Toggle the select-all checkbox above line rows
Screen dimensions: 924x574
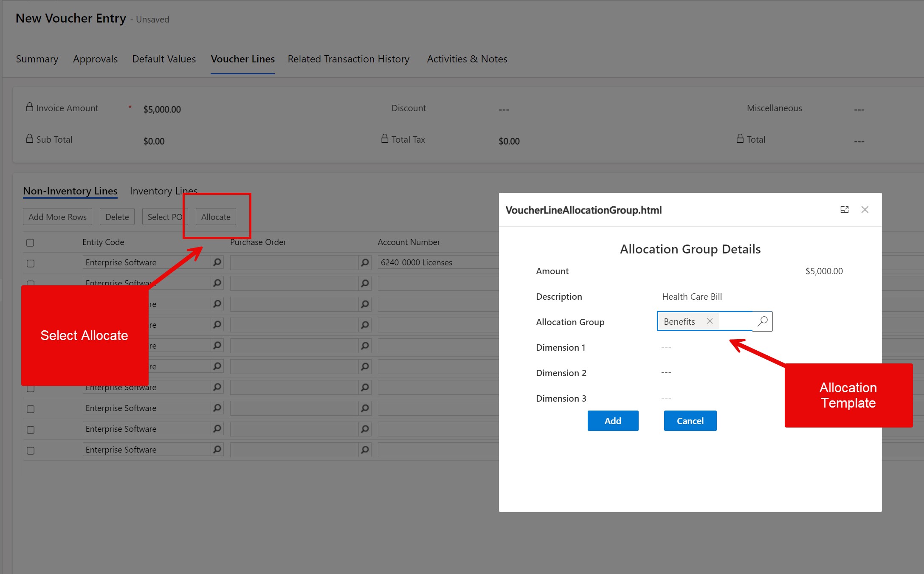point(30,242)
